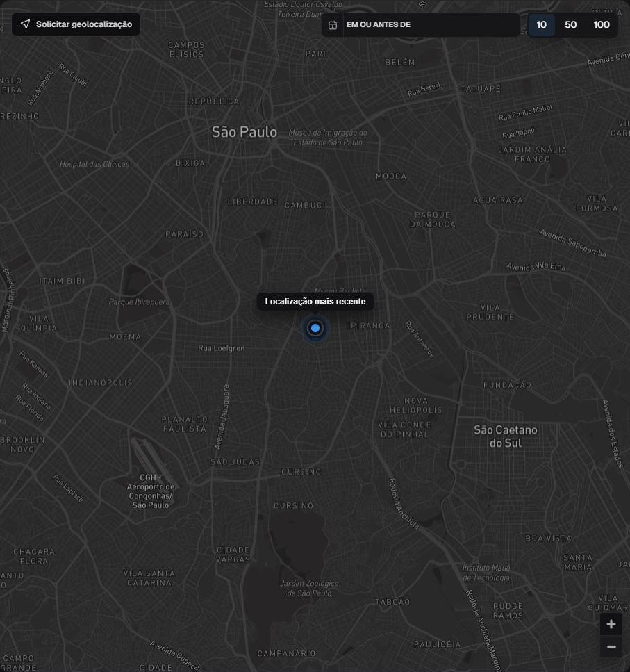Click the Localização mais recente tooltip
Viewport: 630px width, 672px height.
(x=315, y=302)
